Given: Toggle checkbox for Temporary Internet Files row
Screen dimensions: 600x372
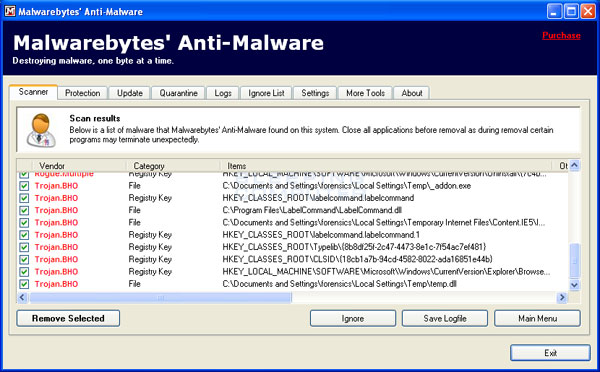Looking at the screenshot, I should coord(24,223).
